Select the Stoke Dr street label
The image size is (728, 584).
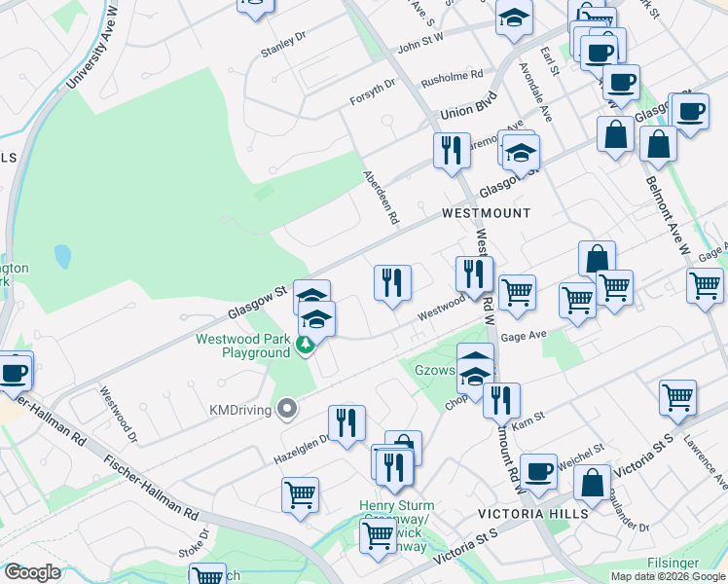(194, 542)
